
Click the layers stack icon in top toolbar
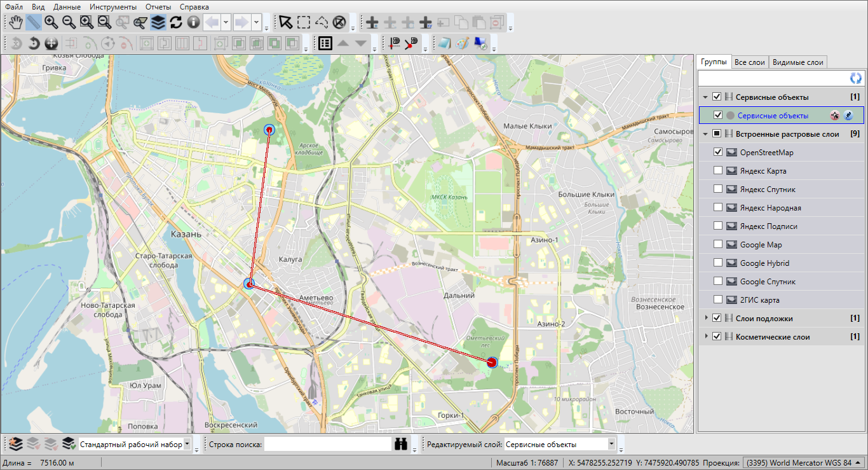click(x=158, y=22)
